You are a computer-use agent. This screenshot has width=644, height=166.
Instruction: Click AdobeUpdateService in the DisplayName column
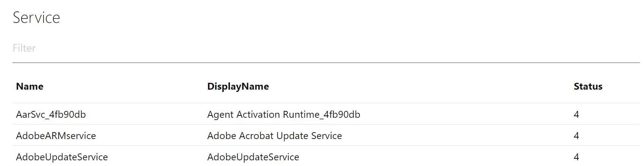coord(253,157)
